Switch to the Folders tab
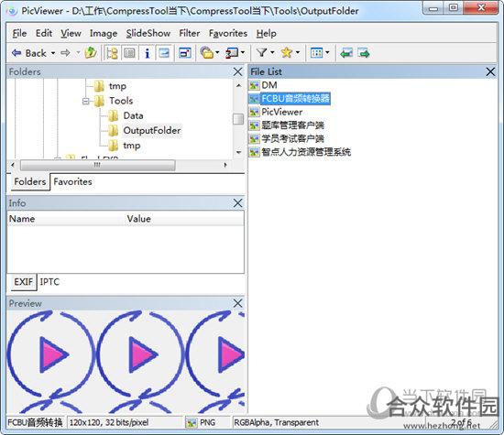 30,181
